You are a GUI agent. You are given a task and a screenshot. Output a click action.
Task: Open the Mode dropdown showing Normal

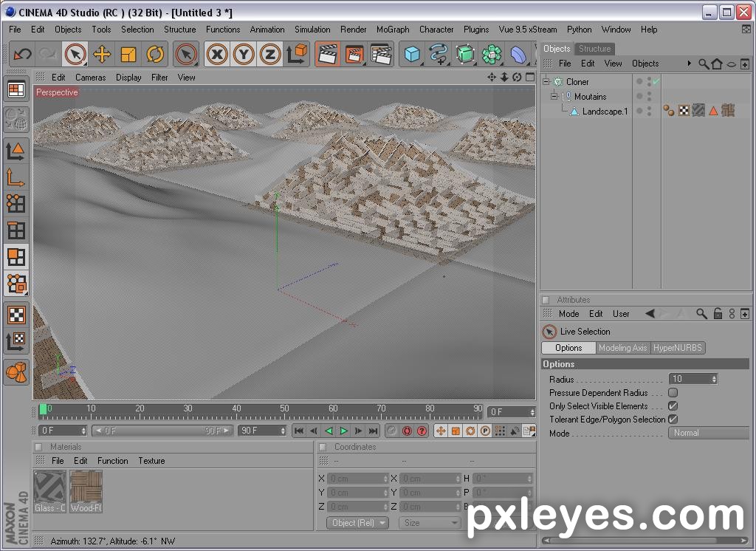(x=709, y=433)
